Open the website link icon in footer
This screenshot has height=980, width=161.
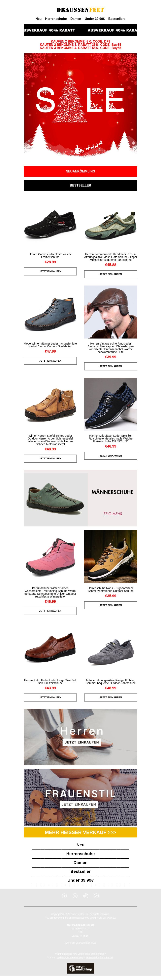[x=97, y=896]
